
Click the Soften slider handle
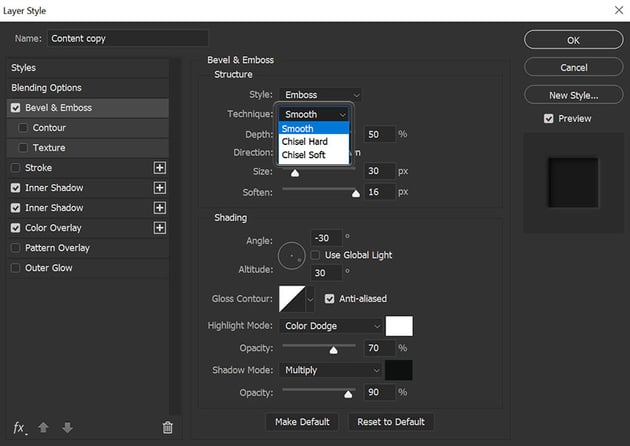click(356, 194)
